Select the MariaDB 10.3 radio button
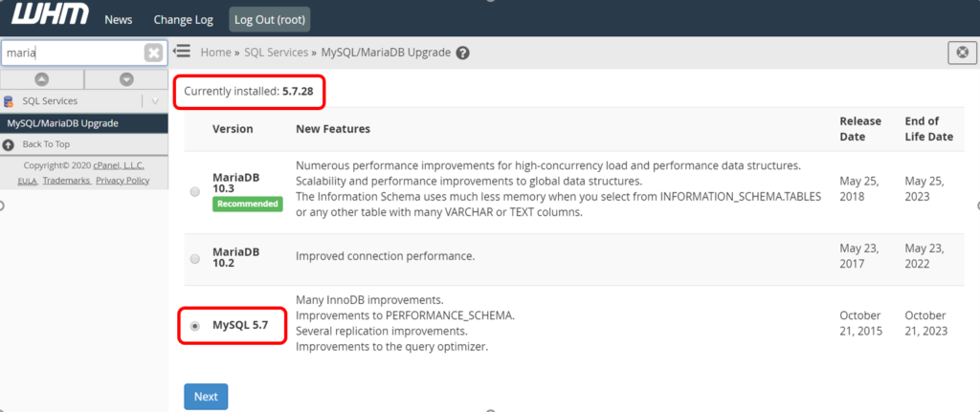This screenshot has height=412, width=980. point(195,191)
